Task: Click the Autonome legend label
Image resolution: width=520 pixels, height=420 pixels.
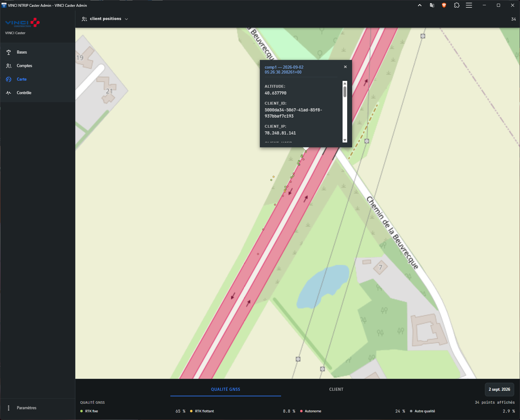Action: [x=313, y=411]
